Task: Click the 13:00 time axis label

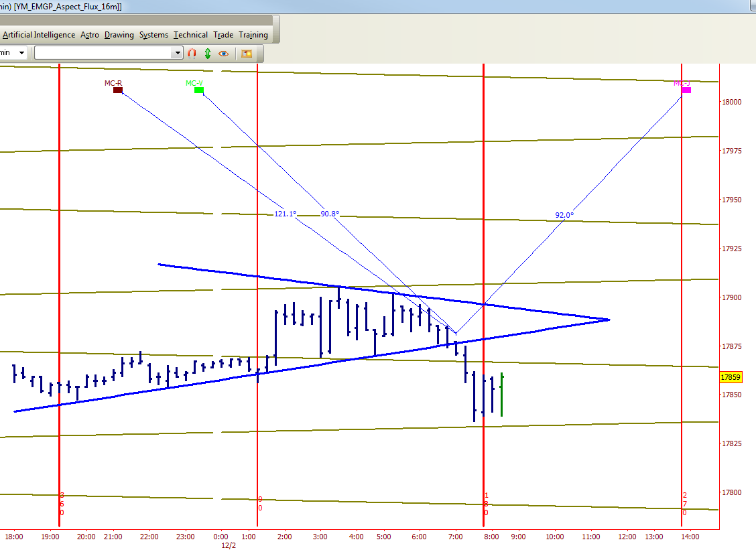Action: (x=654, y=537)
